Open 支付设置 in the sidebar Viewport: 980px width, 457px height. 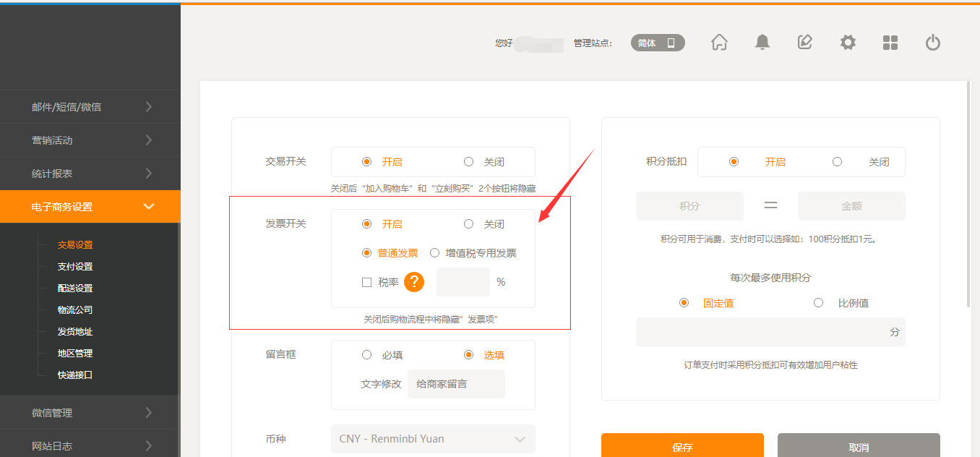(x=75, y=267)
